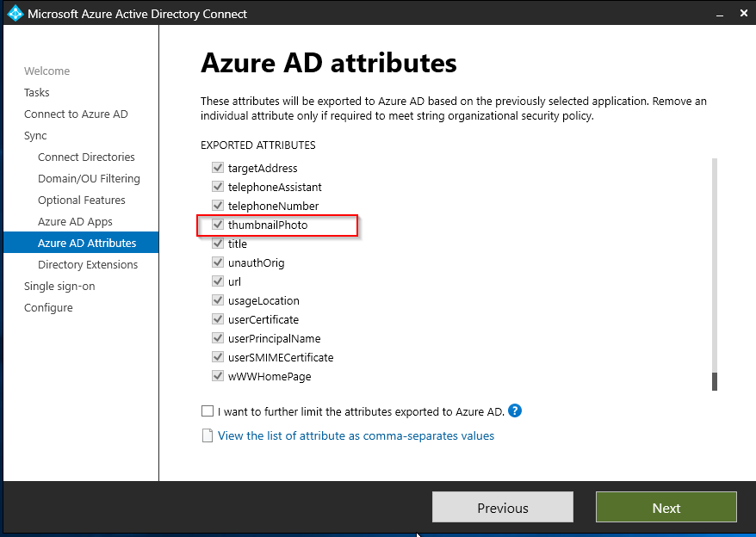Viewport: 756px width, 537px height.
Task: Select Directory Extensions in the sidebar
Action: click(x=88, y=264)
